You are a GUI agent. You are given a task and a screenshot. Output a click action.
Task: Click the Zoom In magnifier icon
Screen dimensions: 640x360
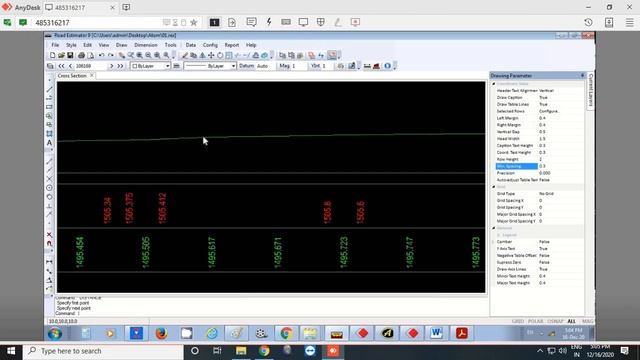click(140, 55)
